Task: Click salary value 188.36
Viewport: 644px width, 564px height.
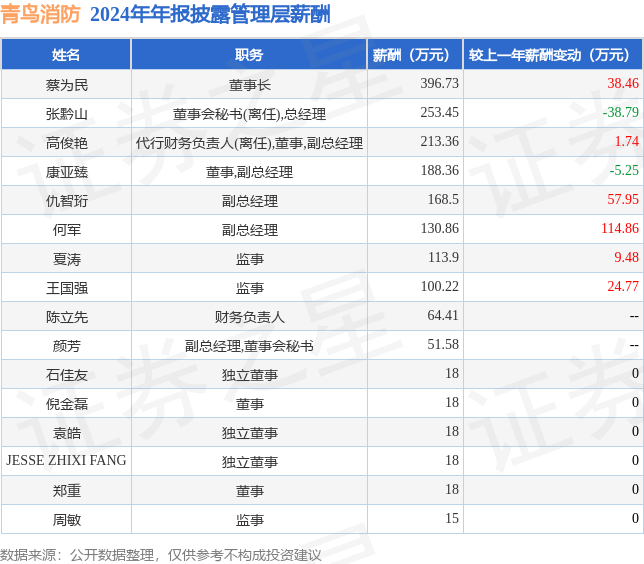Action: click(439, 170)
